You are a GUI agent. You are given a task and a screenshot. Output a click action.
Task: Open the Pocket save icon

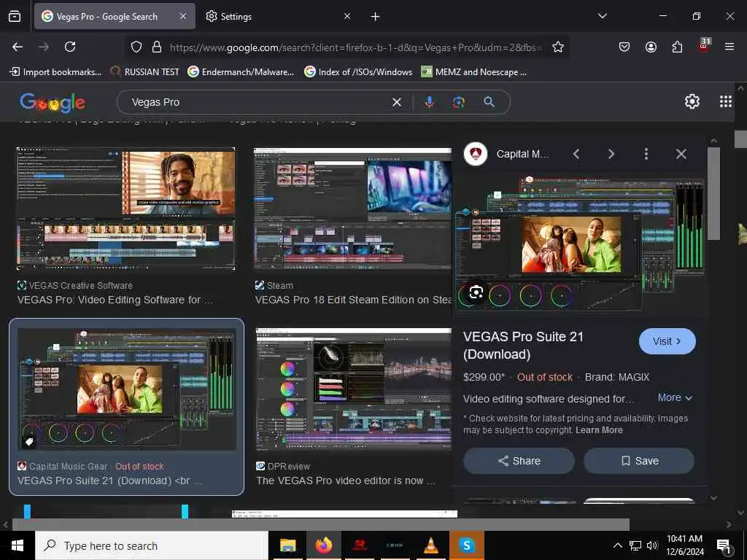click(x=624, y=47)
